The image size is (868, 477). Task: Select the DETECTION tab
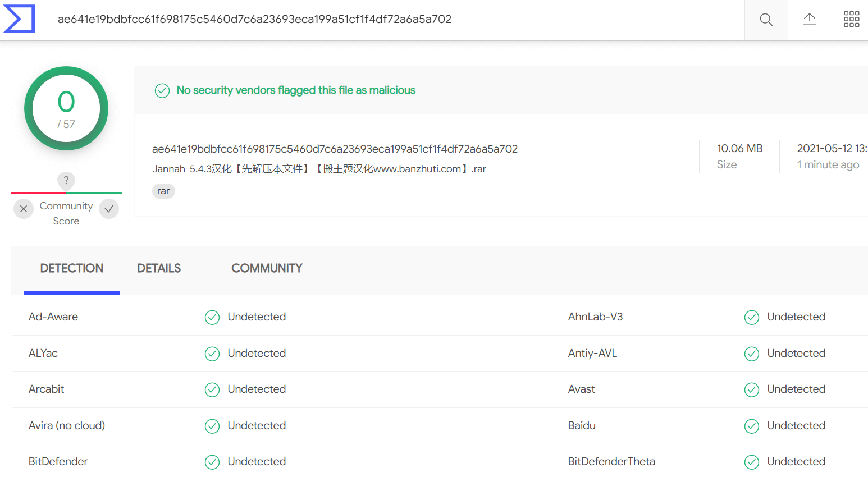point(72,268)
